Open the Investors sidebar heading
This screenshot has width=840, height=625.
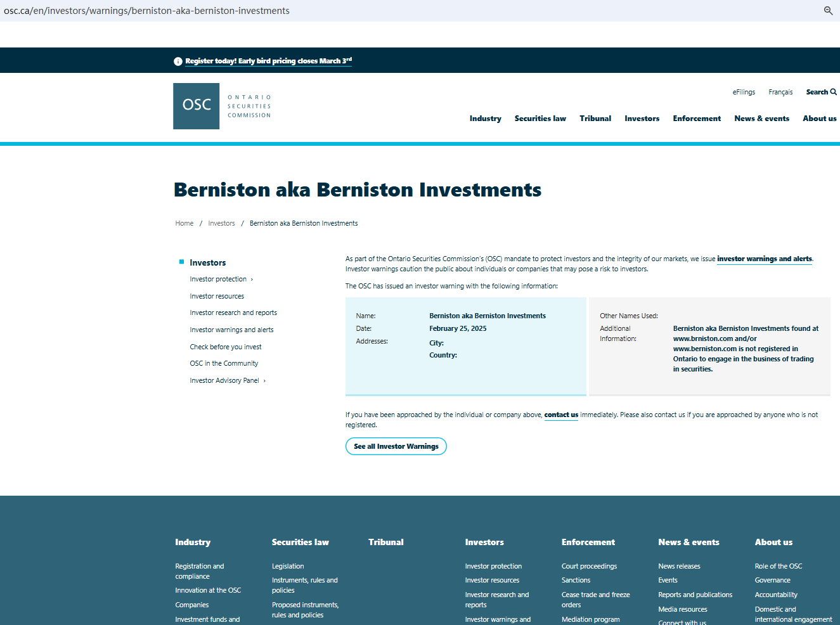point(208,262)
